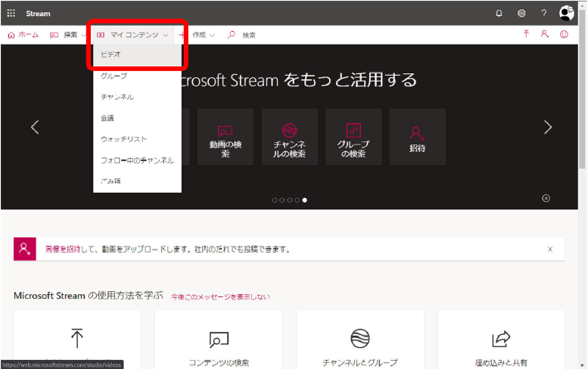
Task: Click the 動画の検索 tile
Action: pos(226,137)
